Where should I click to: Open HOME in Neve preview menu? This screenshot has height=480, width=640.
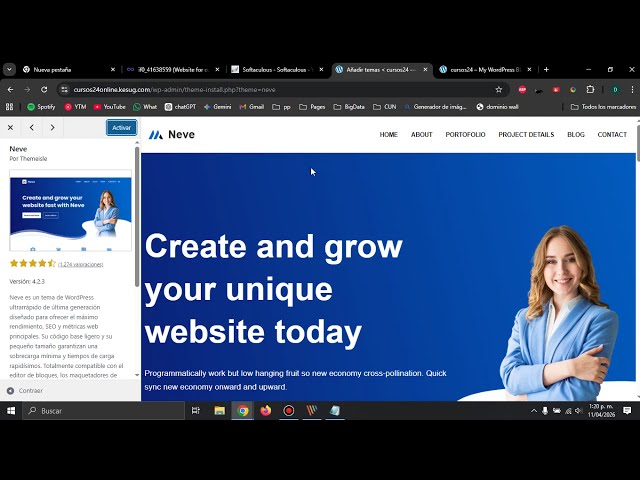(x=388, y=135)
